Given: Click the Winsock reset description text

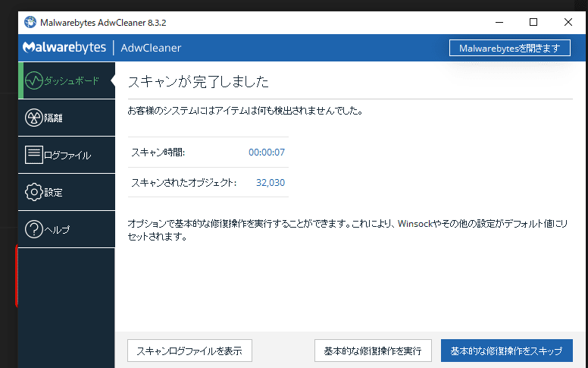Looking at the screenshot, I should [x=348, y=230].
